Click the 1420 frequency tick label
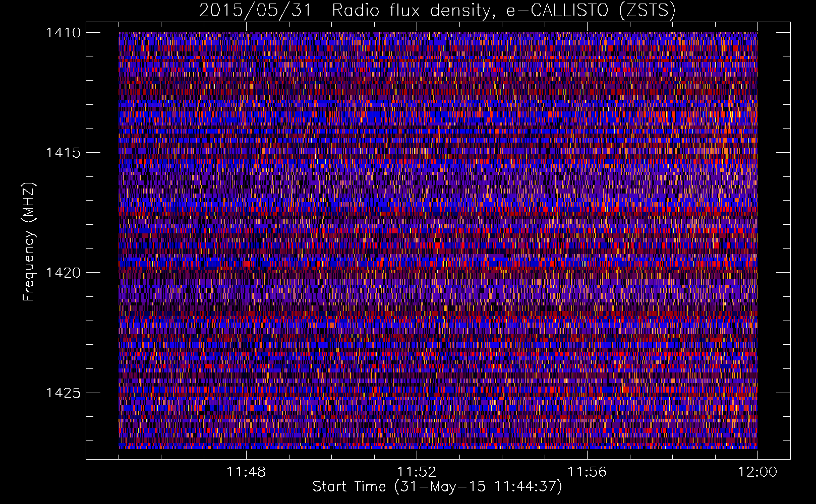This screenshot has width=816, height=504. point(63,273)
